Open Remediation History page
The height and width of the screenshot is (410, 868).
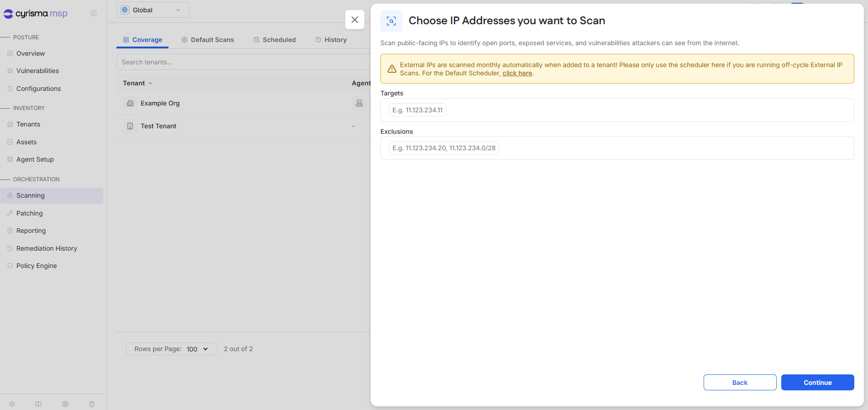click(x=47, y=248)
